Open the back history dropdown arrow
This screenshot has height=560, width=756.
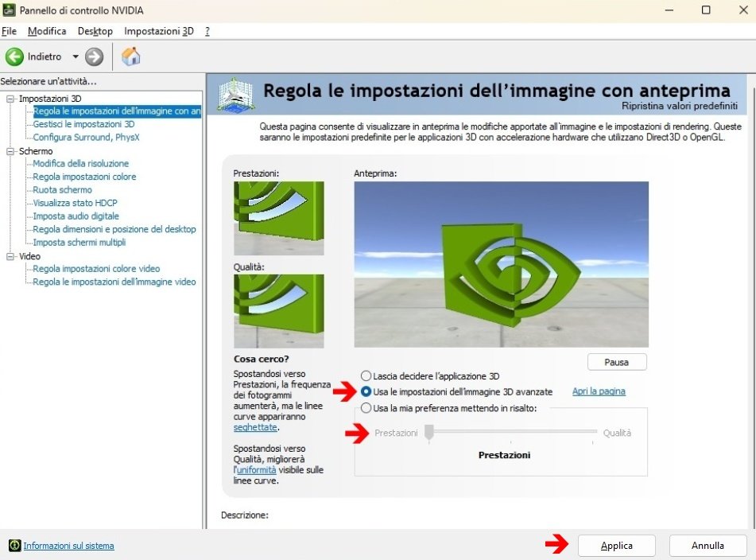[76, 56]
